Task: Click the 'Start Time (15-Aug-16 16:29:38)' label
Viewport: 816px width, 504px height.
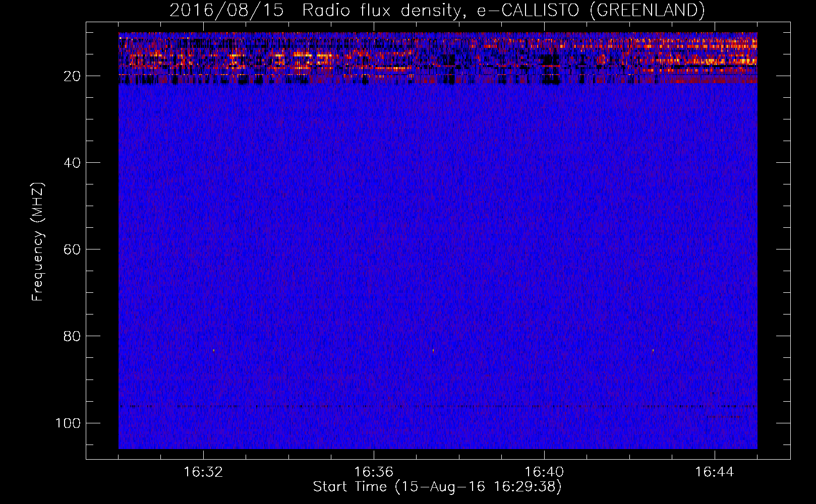Action: point(437,487)
